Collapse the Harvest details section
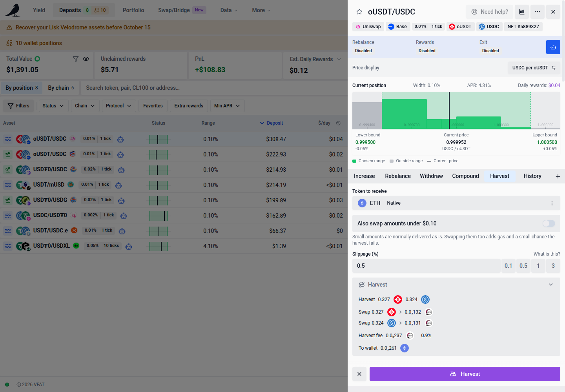Image resolution: width=565 pixels, height=392 pixels. click(x=551, y=285)
